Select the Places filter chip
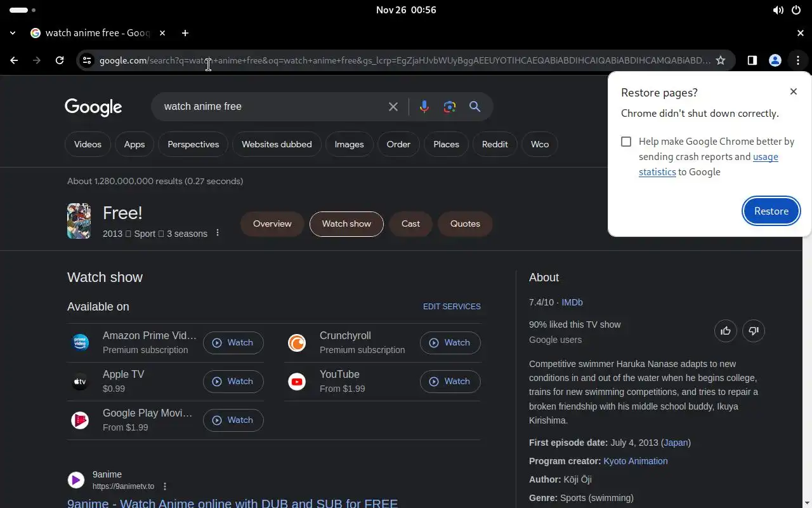The height and width of the screenshot is (508, 812). tap(447, 144)
